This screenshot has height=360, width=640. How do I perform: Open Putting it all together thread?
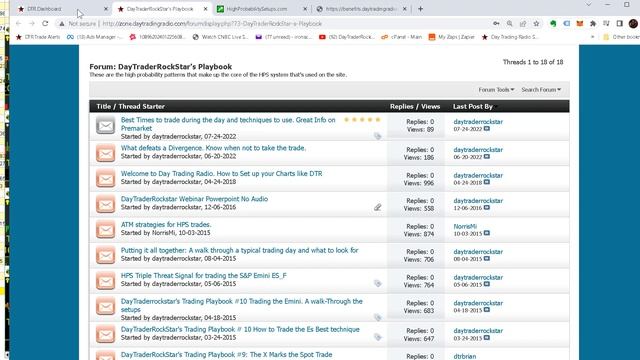[240, 250]
